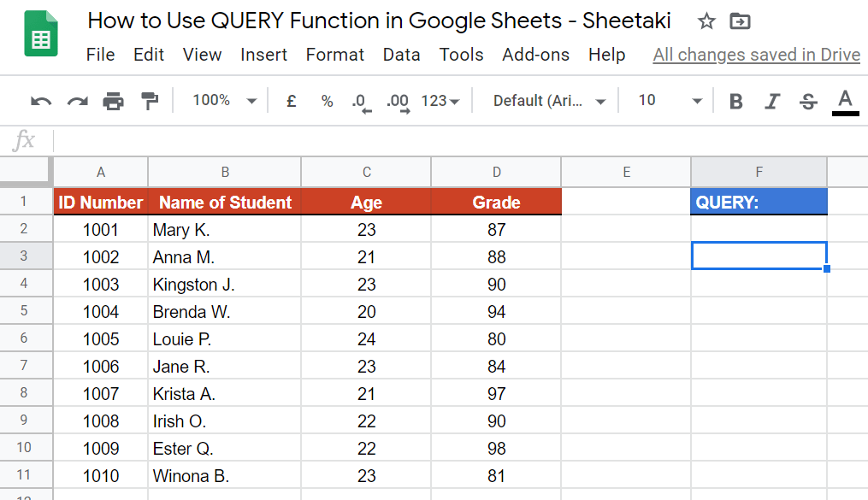Open the Print icon
The height and width of the screenshot is (500, 868).
tap(112, 100)
